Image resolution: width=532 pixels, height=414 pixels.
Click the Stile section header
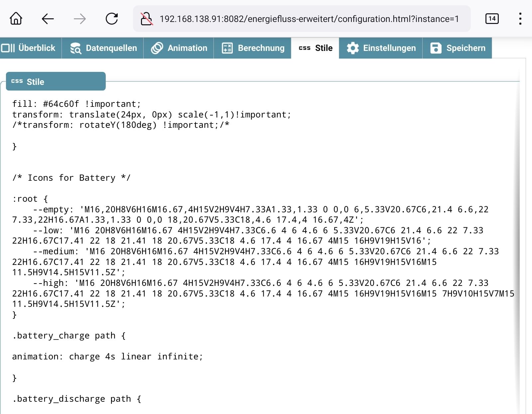click(56, 81)
